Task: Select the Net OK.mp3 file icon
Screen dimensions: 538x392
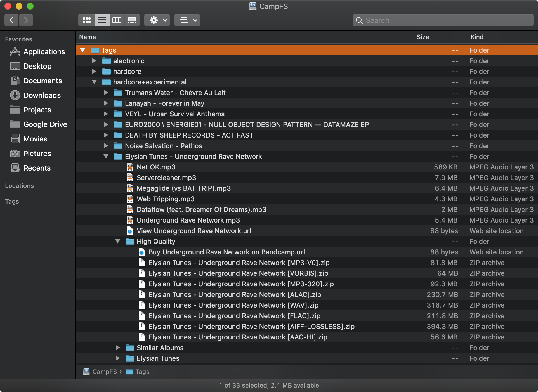Action: [130, 167]
